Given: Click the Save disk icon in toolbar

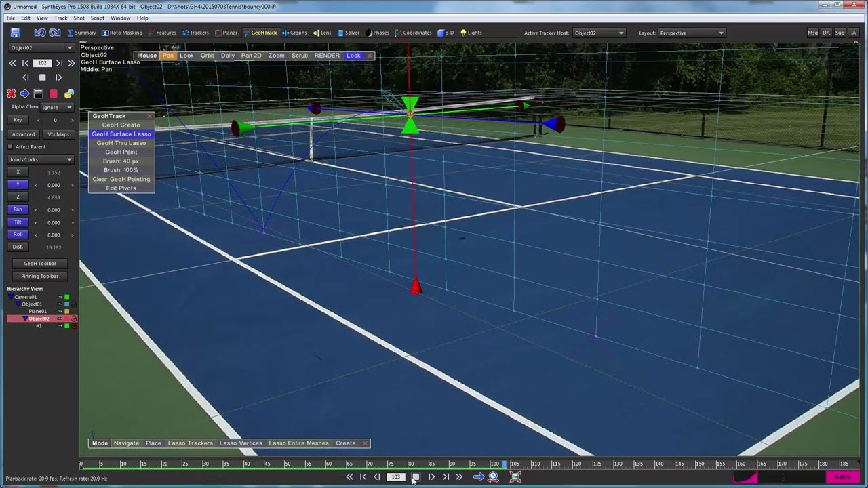Looking at the screenshot, I should pyautogui.click(x=15, y=33).
